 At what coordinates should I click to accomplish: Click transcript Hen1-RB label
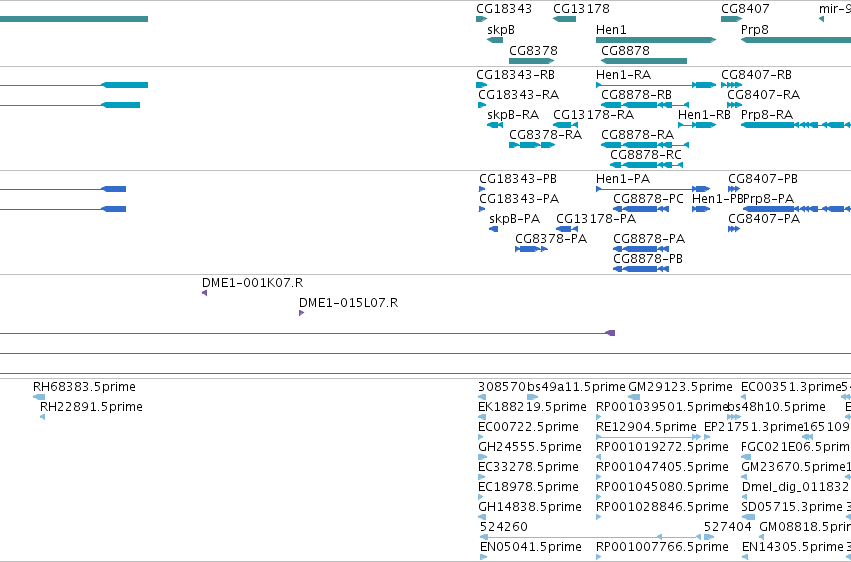[x=704, y=114]
